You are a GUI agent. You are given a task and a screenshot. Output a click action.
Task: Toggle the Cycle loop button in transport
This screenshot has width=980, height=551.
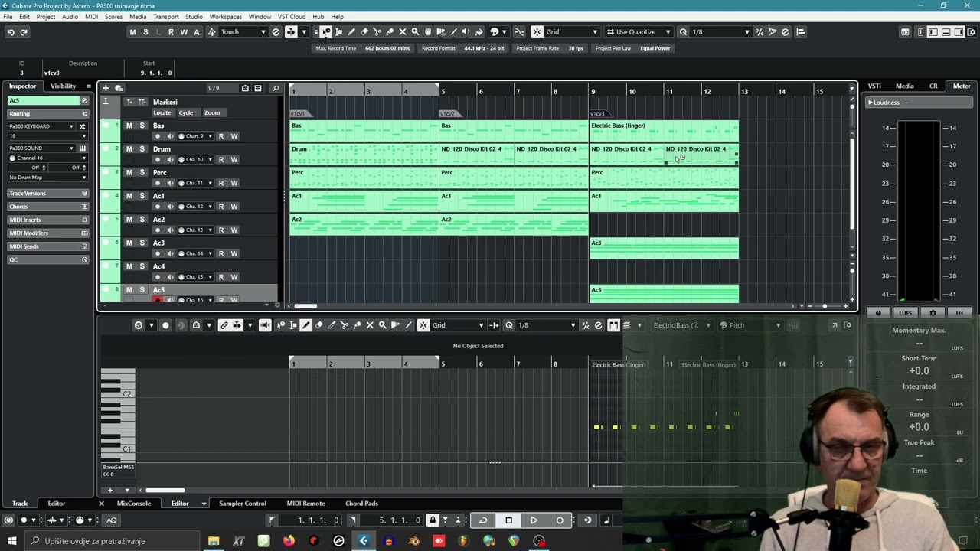pyautogui.click(x=483, y=520)
